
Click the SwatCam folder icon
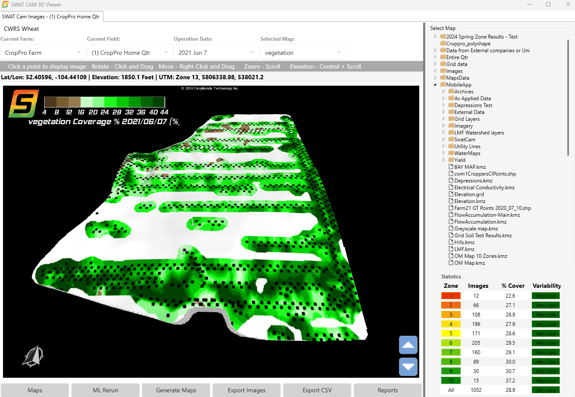coord(451,139)
